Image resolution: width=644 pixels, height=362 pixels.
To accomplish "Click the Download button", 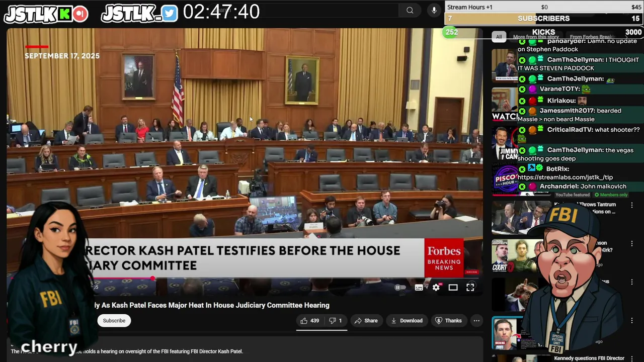I will [407, 321].
